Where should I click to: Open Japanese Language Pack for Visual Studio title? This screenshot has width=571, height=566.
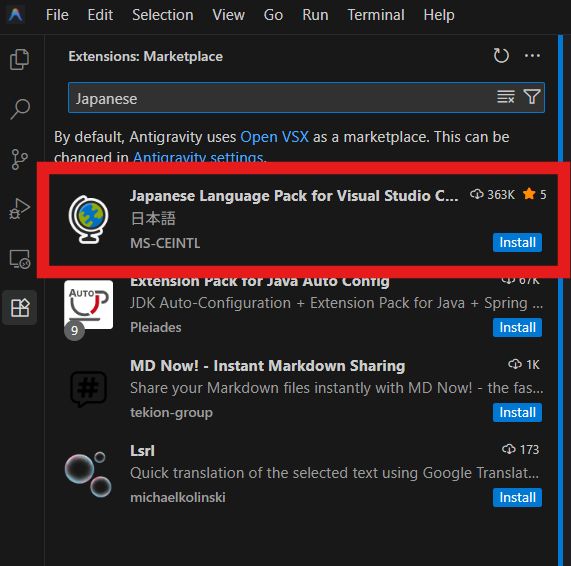(294, 196)
